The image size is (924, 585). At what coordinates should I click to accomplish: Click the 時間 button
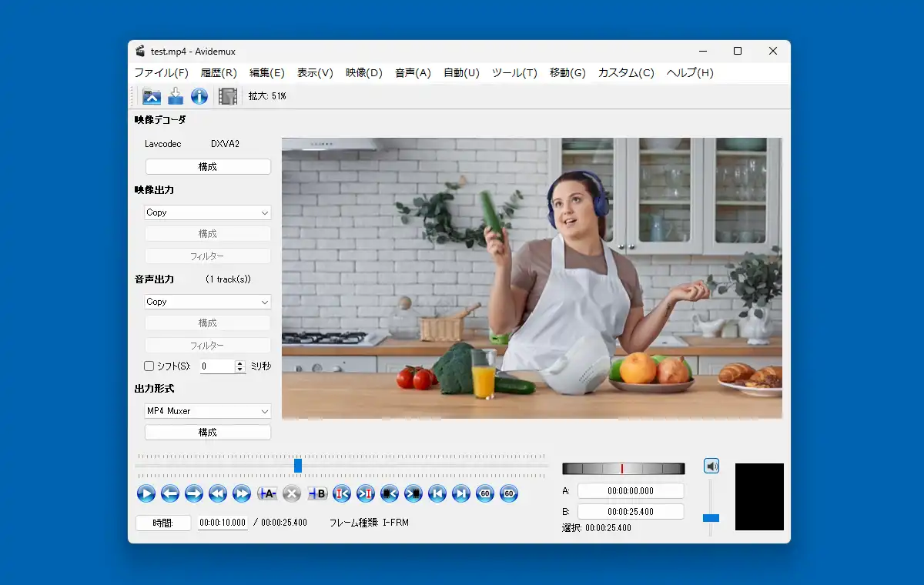[x=163, y=523]
